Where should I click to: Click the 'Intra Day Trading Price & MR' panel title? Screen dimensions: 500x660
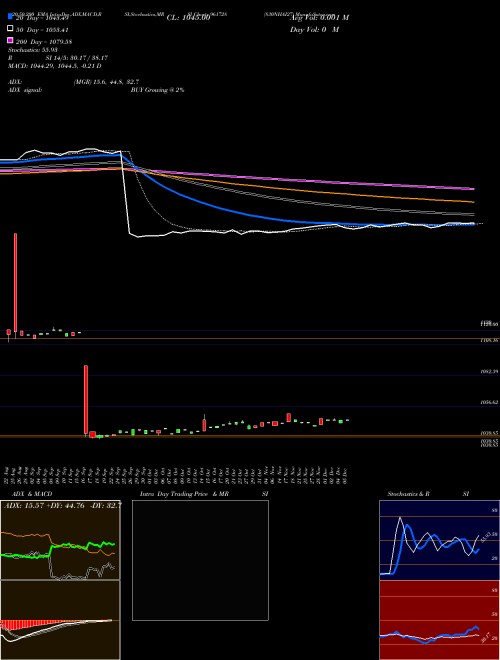(x=184, y=494)
